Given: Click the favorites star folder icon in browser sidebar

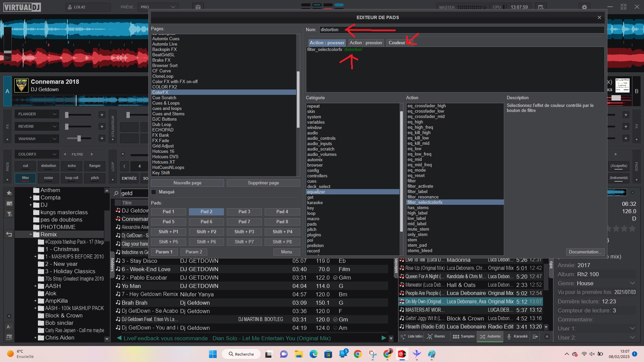Looking at the screenshot, I should click(x=9, y=193).
